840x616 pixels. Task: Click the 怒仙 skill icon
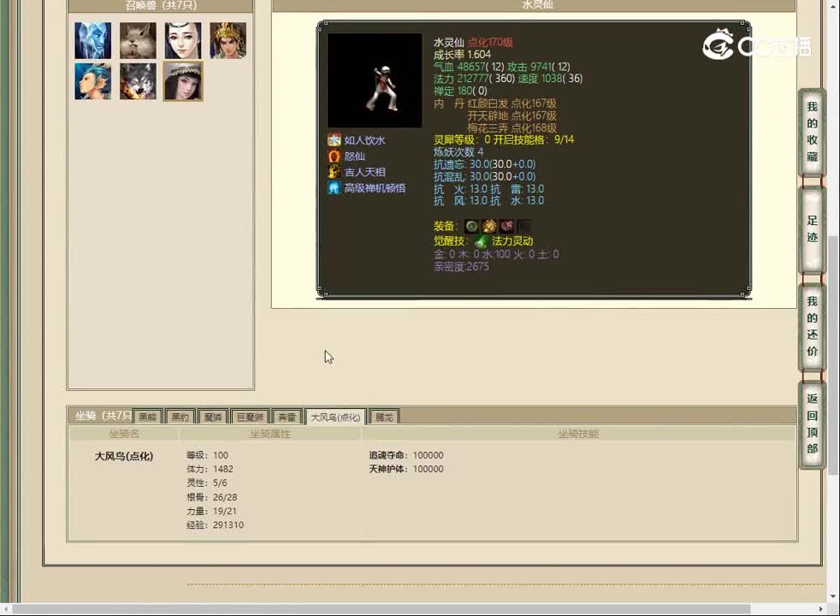(x=334, y=156)
